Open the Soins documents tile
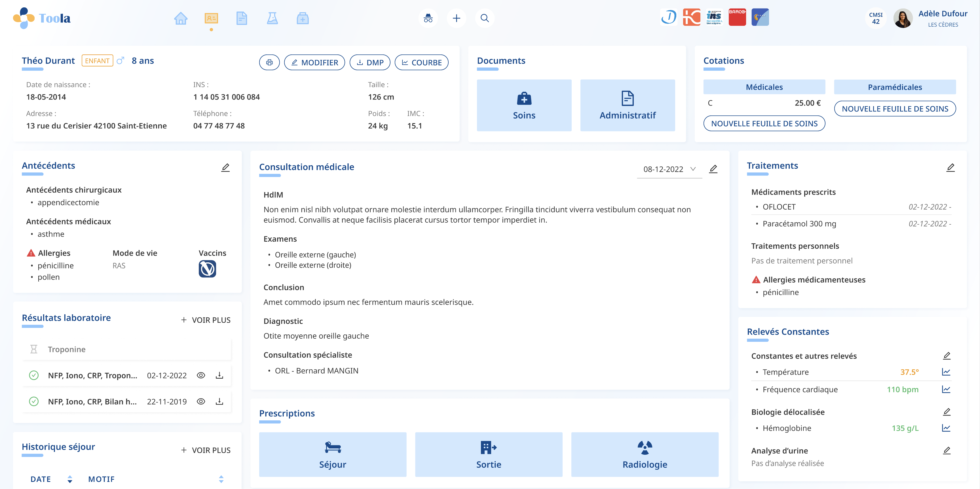The image size is (980, 489). (x=524, y=106)
